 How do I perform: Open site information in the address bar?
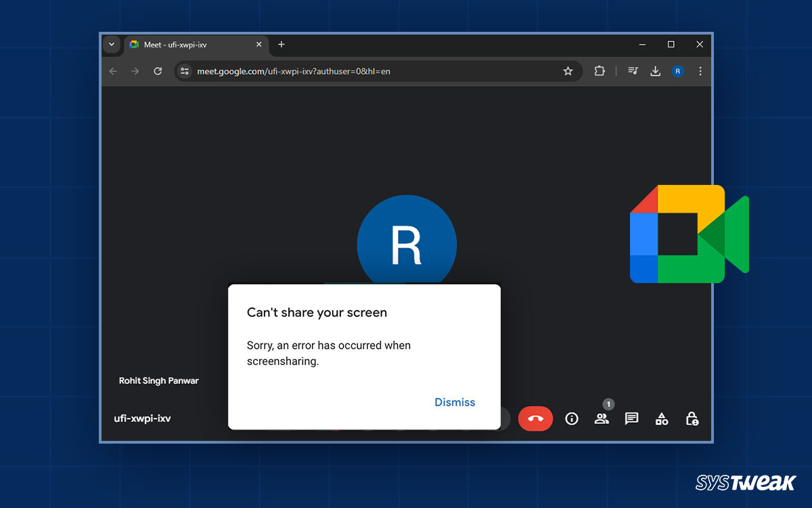tap(184, 70)
